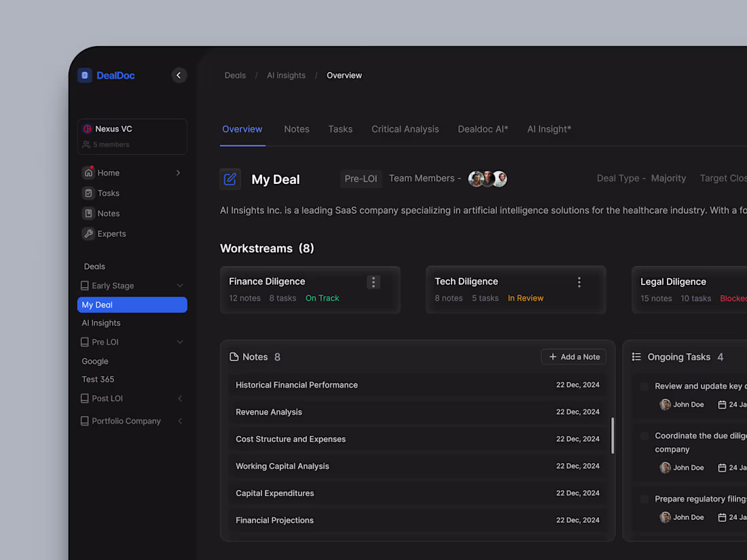747x560 pixels.
Task: Open Experts using the wrench icon
Action: click(88, 234)
